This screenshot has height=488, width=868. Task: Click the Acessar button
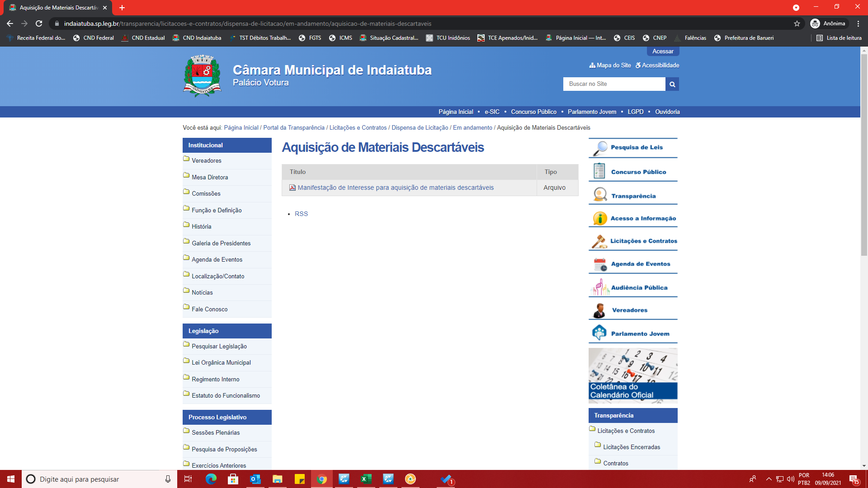[663, 52]
